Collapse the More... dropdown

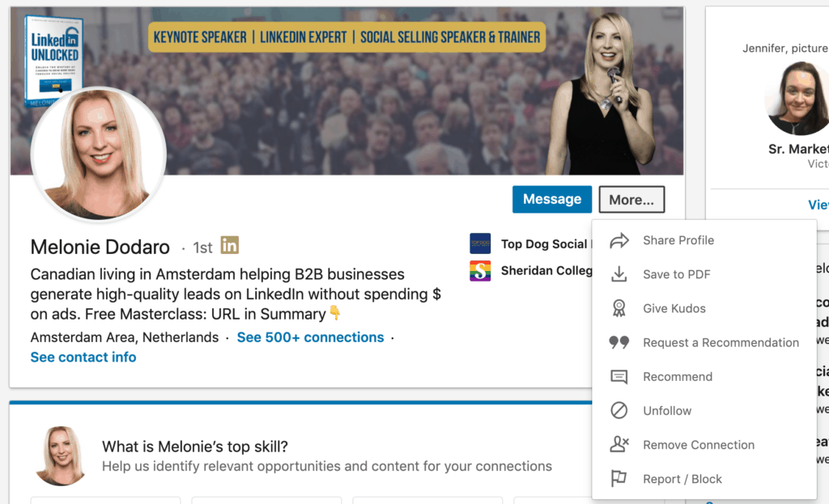[x=631, y=200]
